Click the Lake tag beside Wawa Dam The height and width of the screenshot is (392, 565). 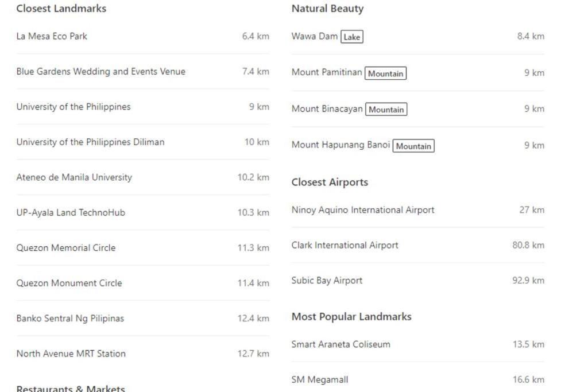click(351, 37)
